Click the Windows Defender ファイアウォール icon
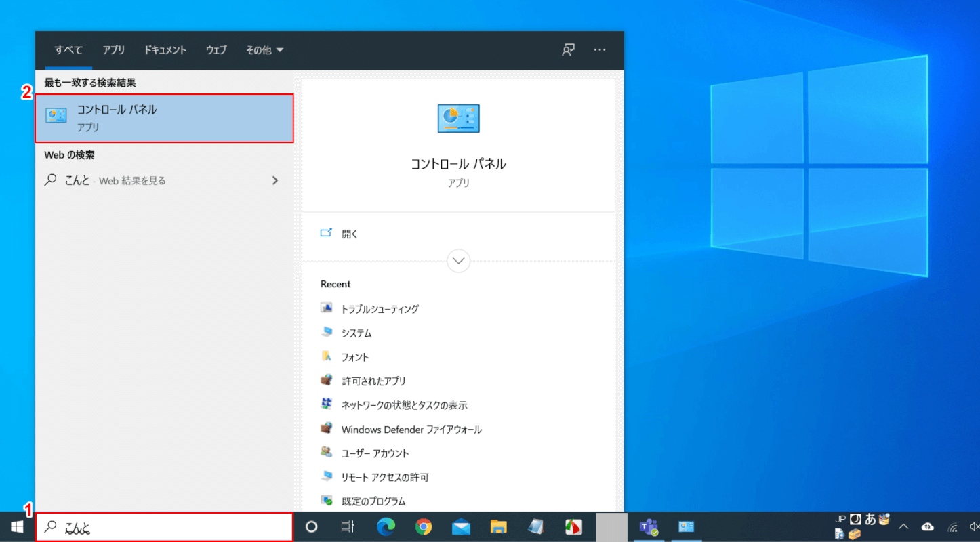980x542 pixels. click(327, 429)
